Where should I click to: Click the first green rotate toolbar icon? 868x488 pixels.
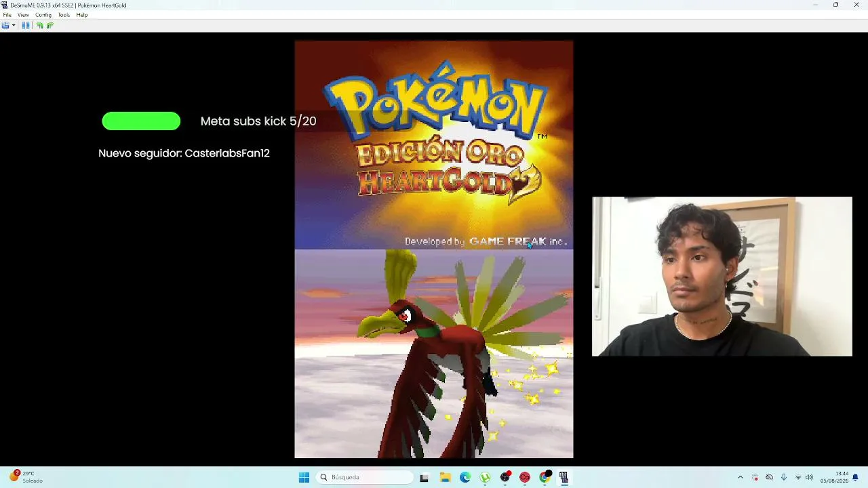tap(40, 26)
